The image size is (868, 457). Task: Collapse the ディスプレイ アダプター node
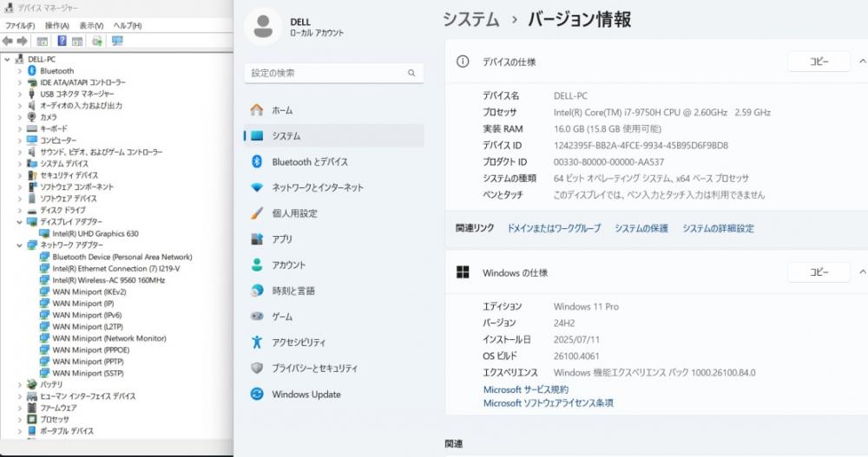19,222
